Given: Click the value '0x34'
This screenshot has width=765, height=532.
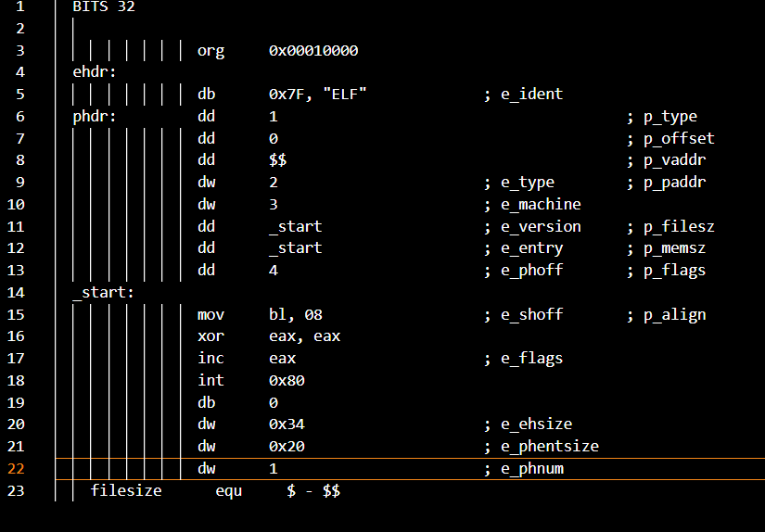Looking at the screenshot, I should (287, 424).
